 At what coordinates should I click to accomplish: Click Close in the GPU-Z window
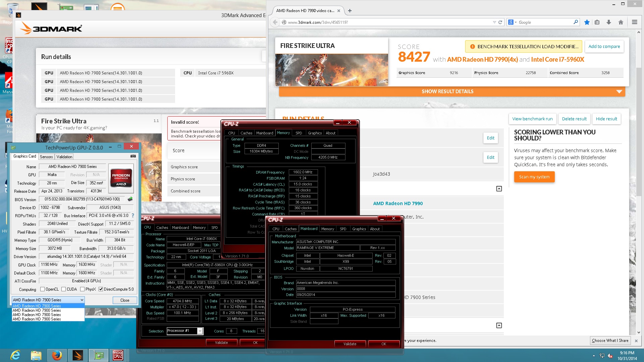click(x=125, y=300)
